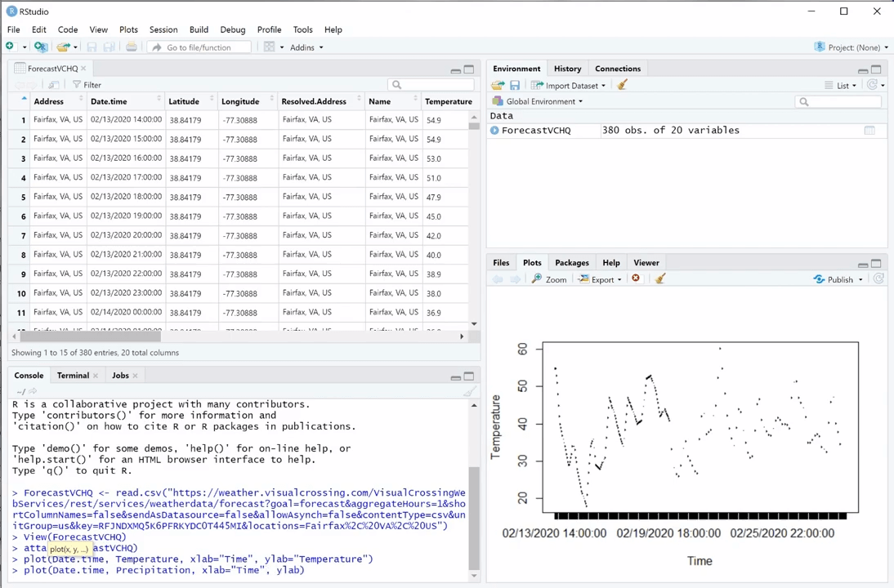
Task: Click inside the Environment search field
Action: click(838, 101)
